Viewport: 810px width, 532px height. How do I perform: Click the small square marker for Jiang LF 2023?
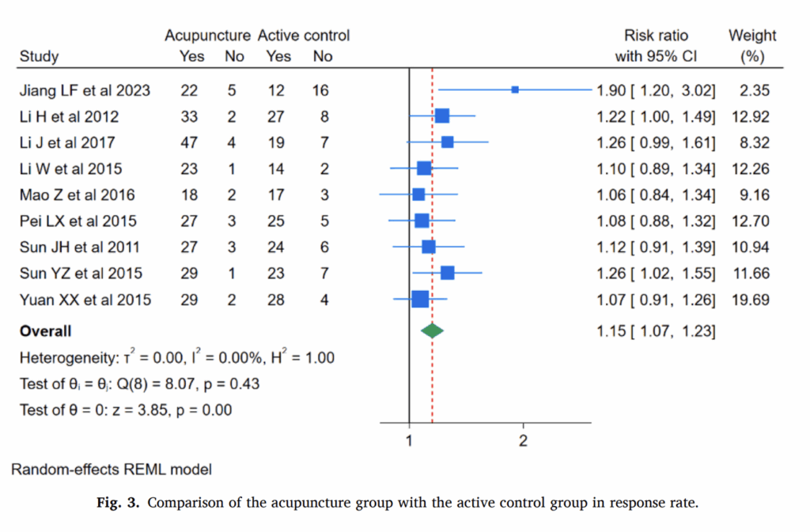[x=515, y=90]
